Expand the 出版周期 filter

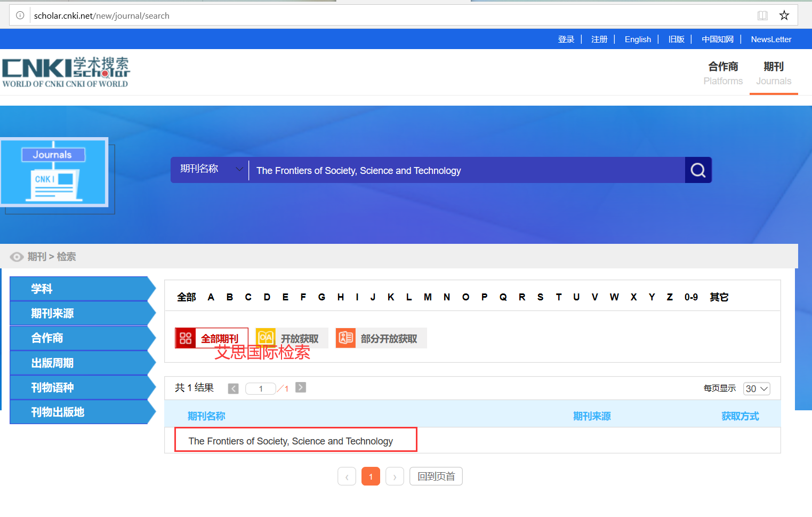point(83,363)
